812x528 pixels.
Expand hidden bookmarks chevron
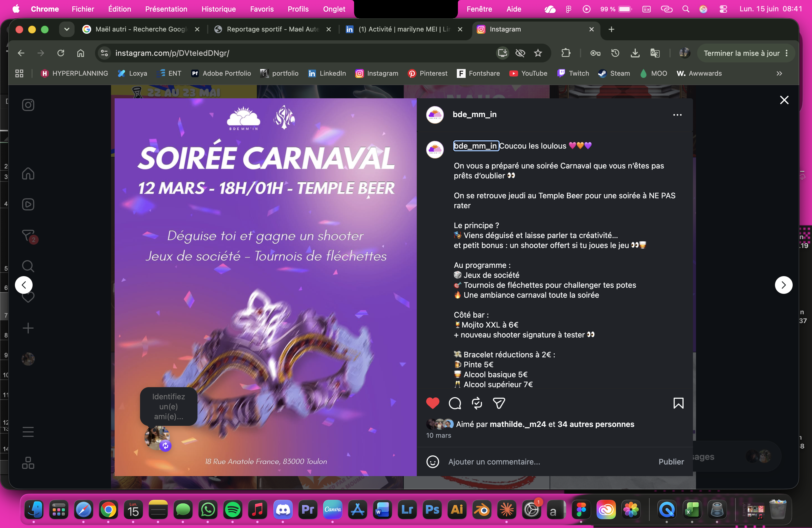pos(779,73)
